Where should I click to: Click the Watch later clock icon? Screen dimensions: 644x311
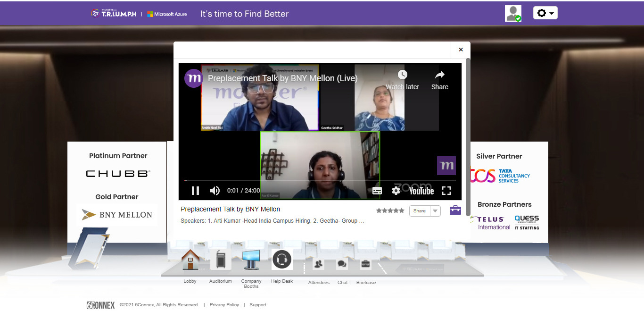tap(402, 75)
